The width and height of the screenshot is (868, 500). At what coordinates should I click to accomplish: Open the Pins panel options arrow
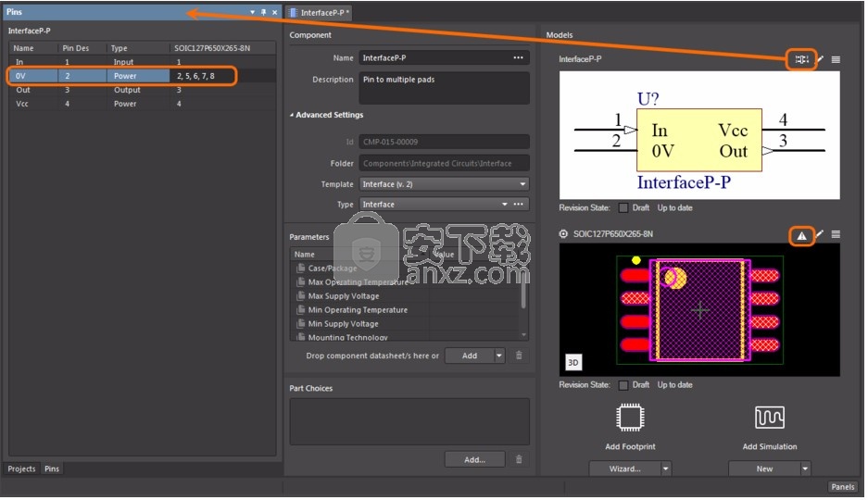tap(252, 12)
